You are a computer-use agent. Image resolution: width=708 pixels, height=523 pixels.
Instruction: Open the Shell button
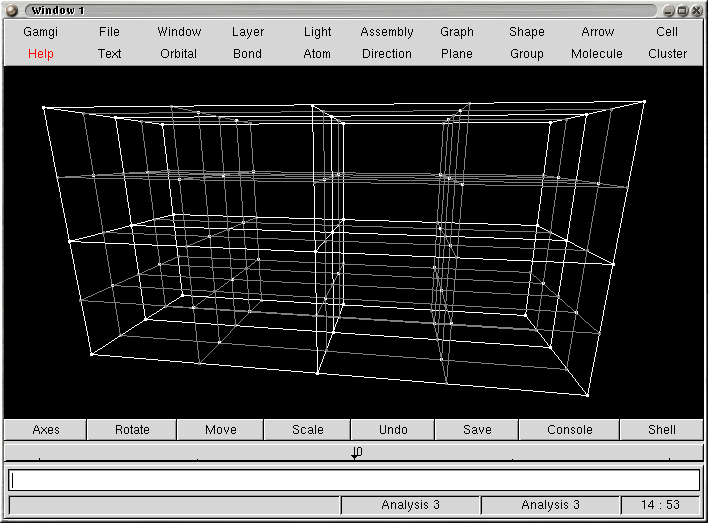coord(661,430)
